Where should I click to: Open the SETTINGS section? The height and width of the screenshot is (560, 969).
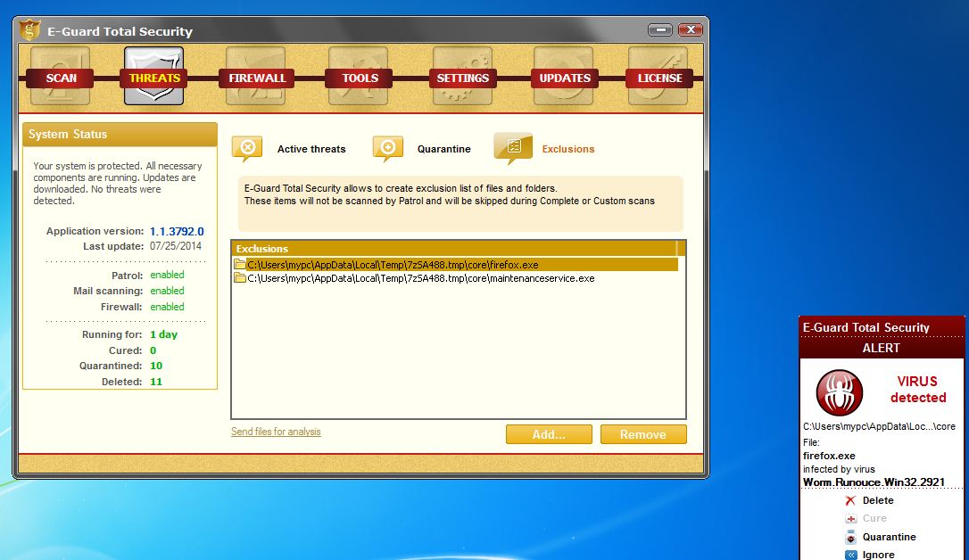[x=462, y=78]
